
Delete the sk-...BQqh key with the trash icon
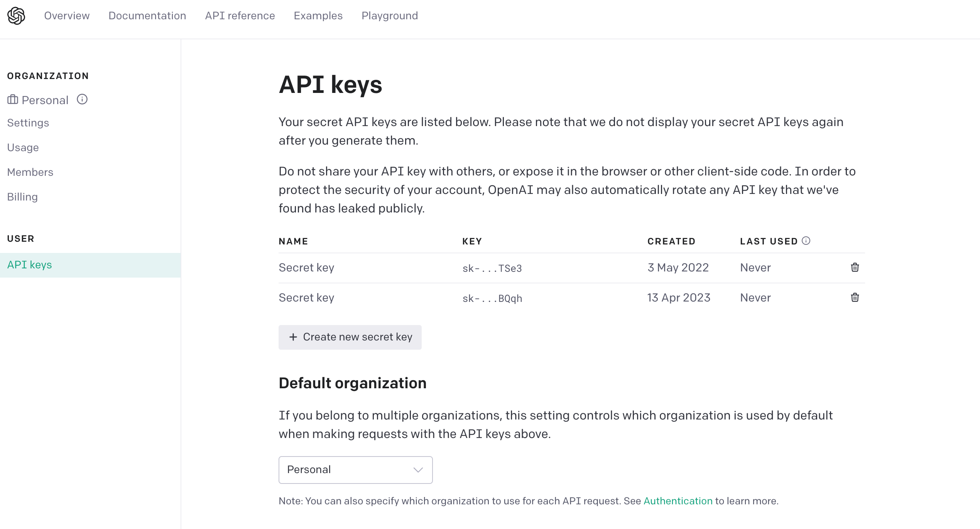[x=855, y=298]
